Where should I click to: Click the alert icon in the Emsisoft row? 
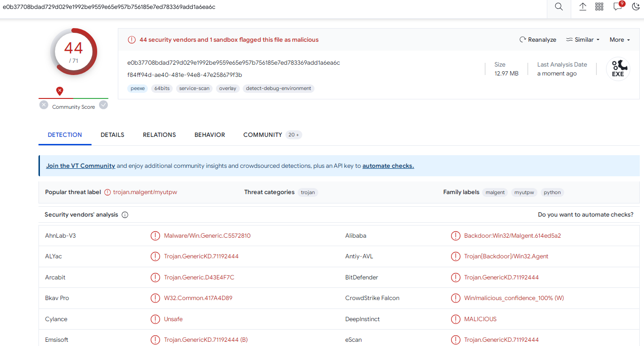pos(155,340)
